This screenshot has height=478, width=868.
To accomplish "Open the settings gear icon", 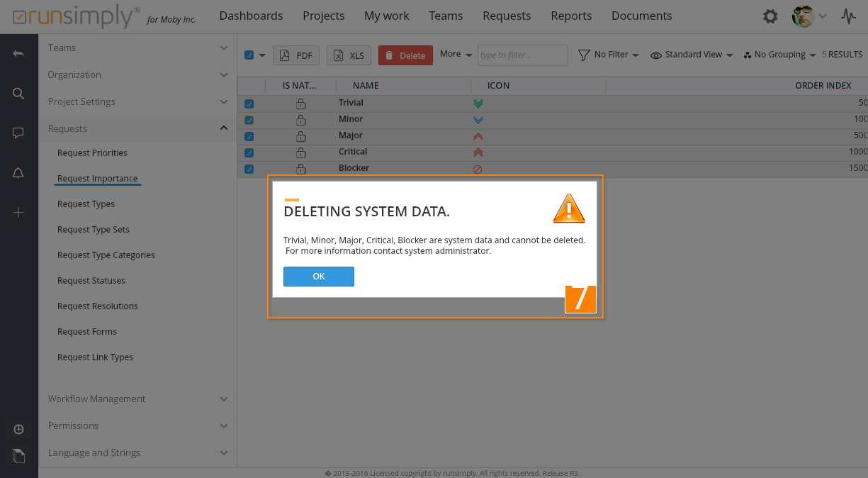I will coord(770,16).
